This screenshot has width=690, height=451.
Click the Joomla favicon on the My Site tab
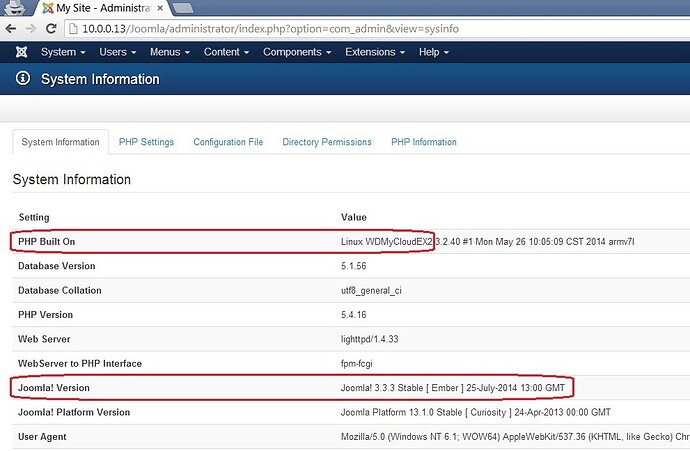[x=48, y=8]
